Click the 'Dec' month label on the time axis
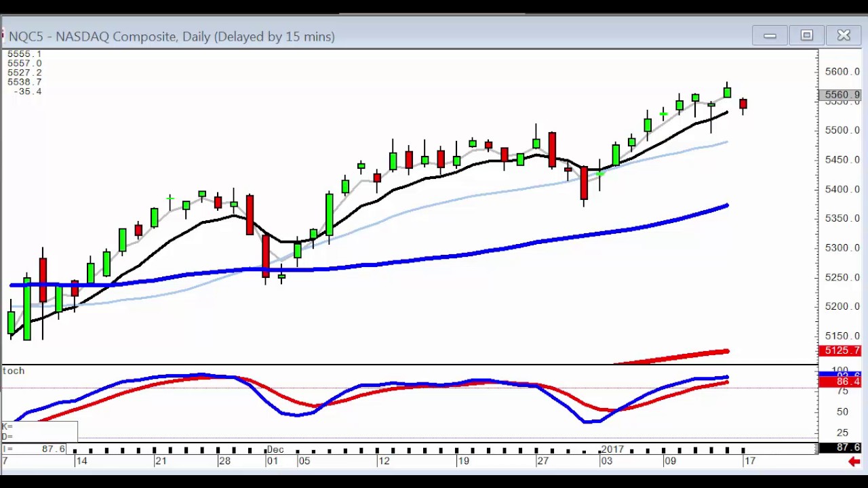868x488 pixels. pos(275,449)
